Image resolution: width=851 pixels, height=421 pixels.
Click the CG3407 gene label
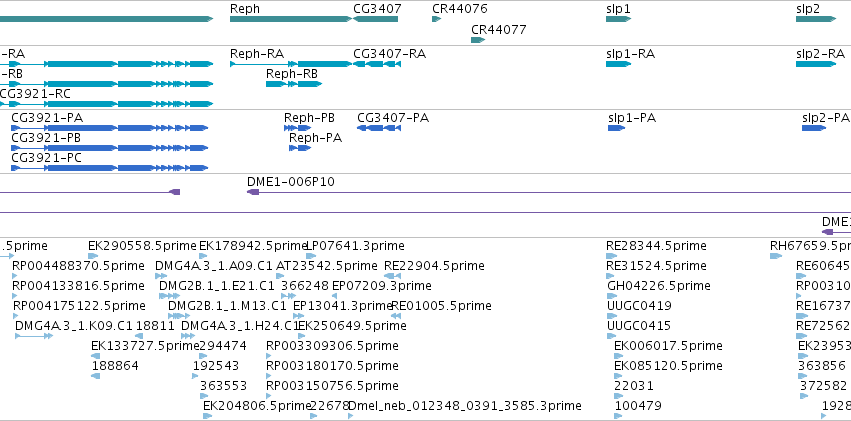click(x=377, y=9)
